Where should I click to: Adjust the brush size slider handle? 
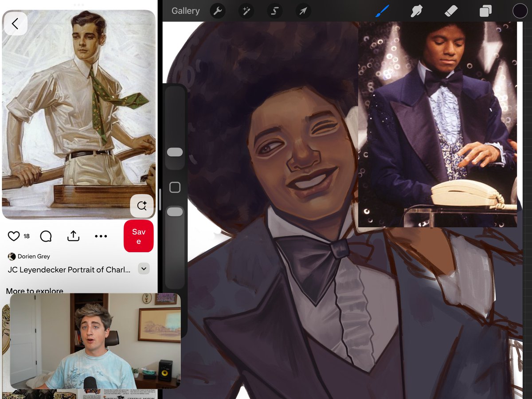[175, 152]
